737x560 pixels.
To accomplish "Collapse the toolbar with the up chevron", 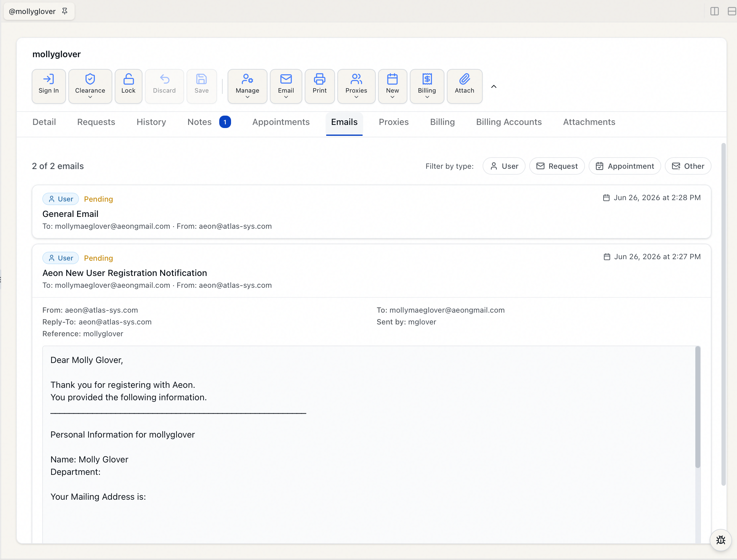I will 494,87.
